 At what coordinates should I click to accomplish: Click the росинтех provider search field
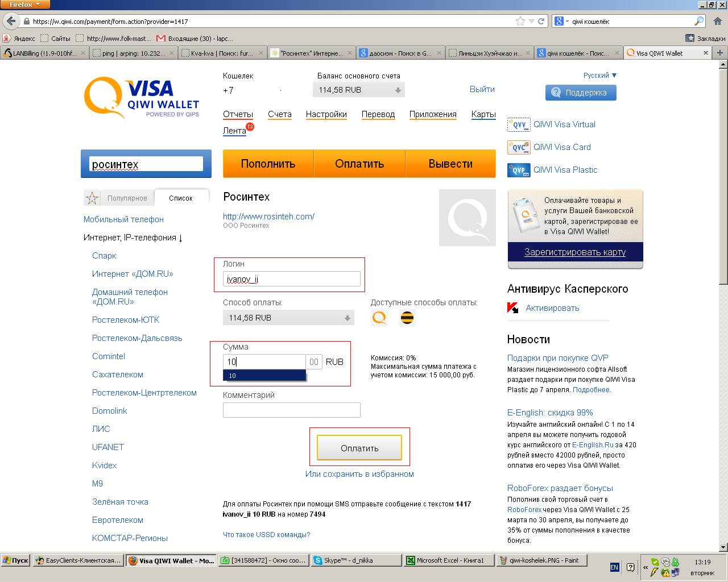pos(146,164)
